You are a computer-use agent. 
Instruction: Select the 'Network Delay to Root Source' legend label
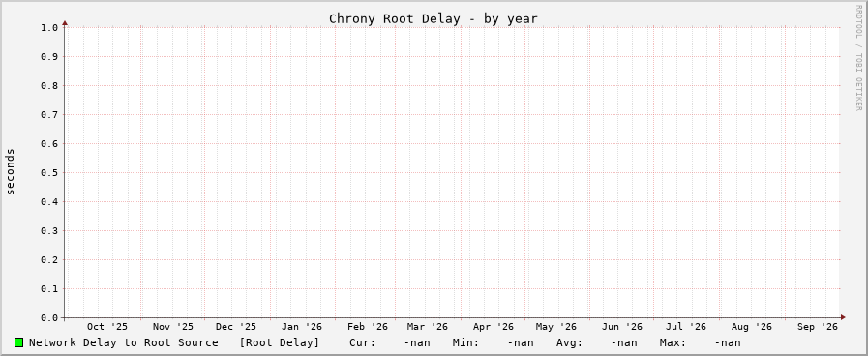tap(124, 342)
